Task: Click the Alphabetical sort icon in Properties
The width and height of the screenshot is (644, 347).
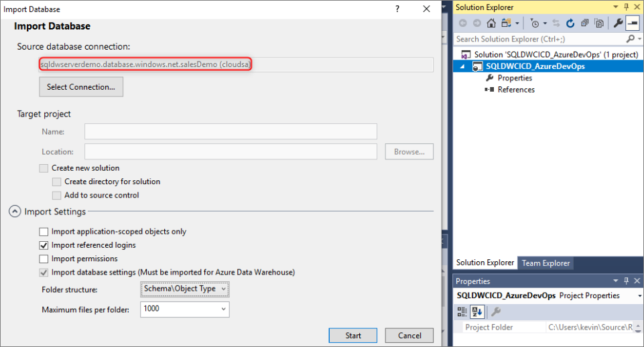Action: click(x=477, y=311)
